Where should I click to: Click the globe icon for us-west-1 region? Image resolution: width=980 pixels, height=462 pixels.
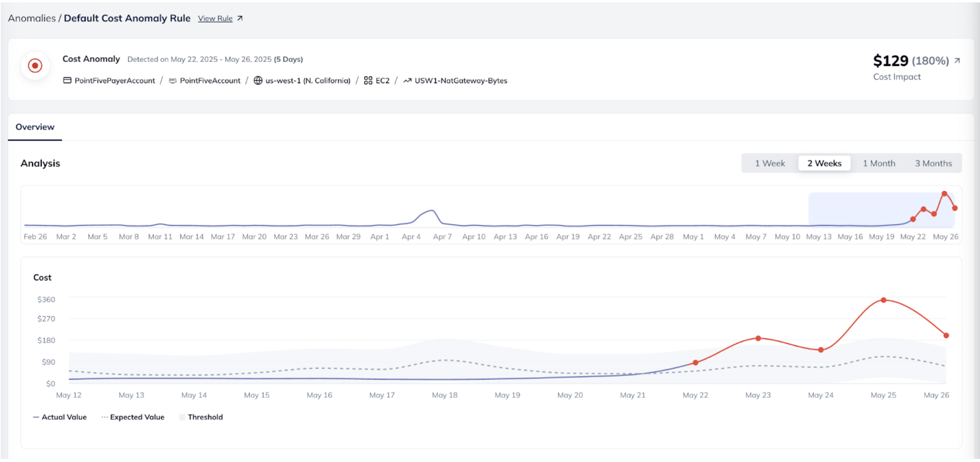[x=258, y=80]
